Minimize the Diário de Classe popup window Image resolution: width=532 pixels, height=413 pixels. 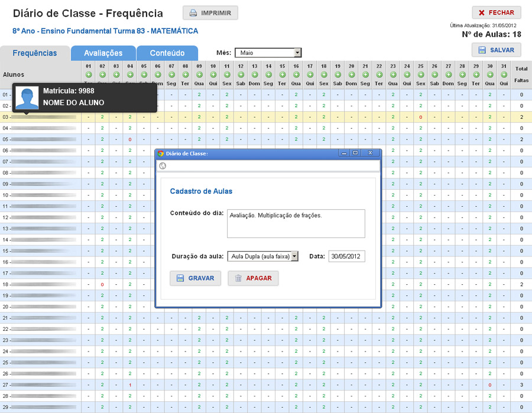(344, 153)
